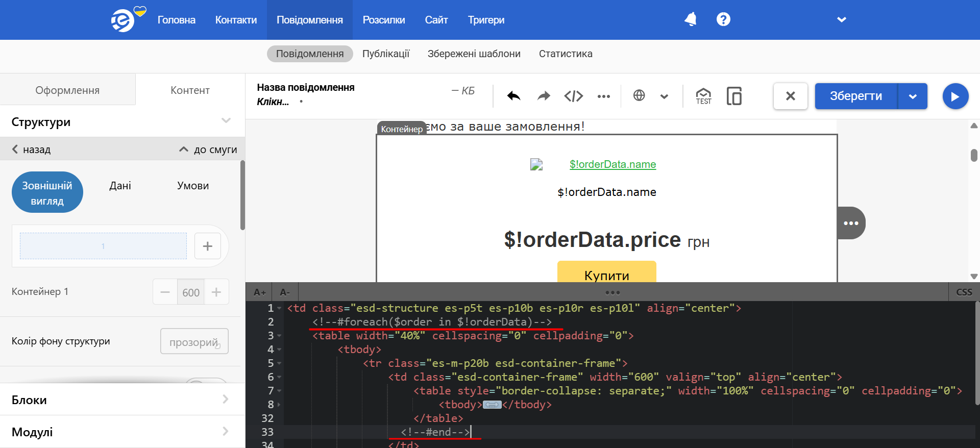The image size is (980, 448).
Task: Send a TEST email
Action: pos(703,96)
